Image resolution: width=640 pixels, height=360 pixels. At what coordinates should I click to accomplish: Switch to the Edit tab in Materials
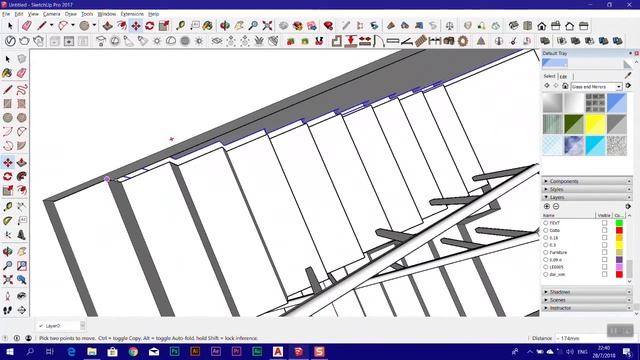click(564, 76)
